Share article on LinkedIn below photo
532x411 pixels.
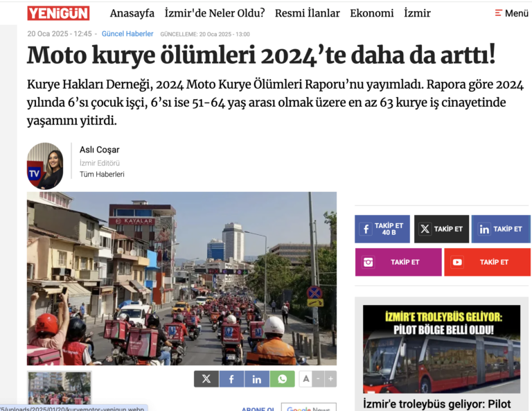(257, 378)
